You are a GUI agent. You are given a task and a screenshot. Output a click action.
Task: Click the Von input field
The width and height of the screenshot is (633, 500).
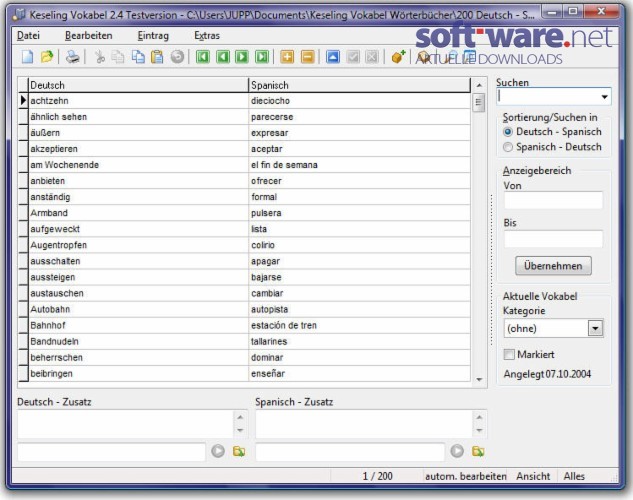pyautogui.click(x=553, y=200)
